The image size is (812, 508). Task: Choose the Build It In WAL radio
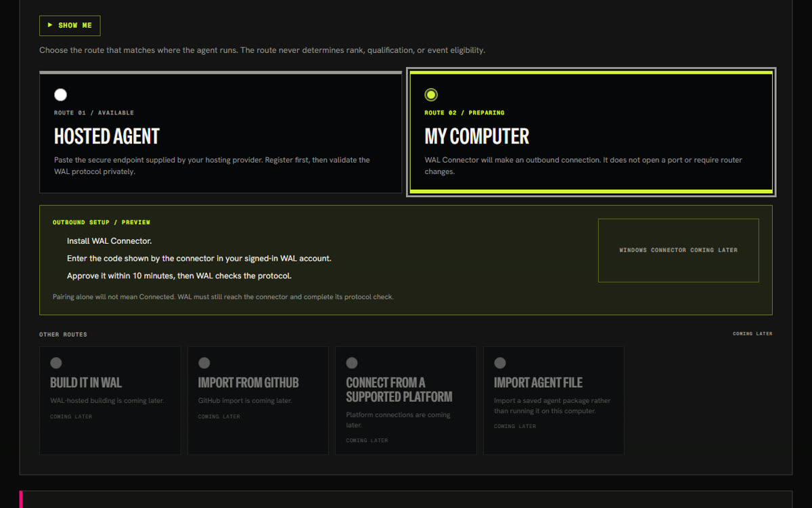55,363
